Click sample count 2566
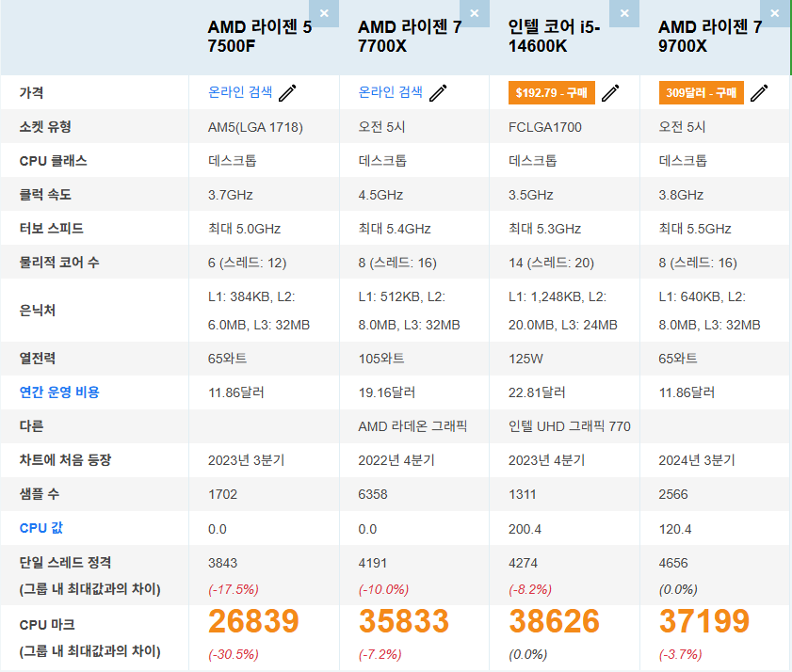The height and width of the screenshot is (672, 792). (673, 494)
